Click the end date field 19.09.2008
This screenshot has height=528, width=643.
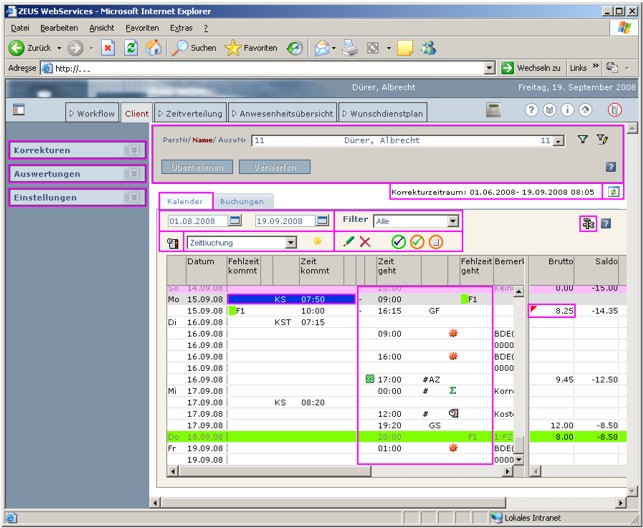coord(285,221)
